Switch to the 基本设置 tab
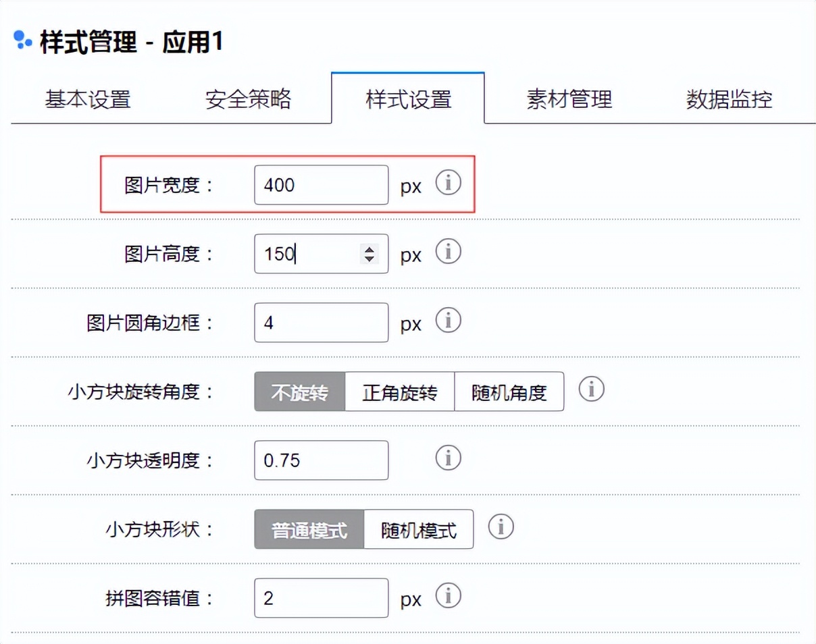The width and height of the screenshot is (816, 644). [88, 99]
